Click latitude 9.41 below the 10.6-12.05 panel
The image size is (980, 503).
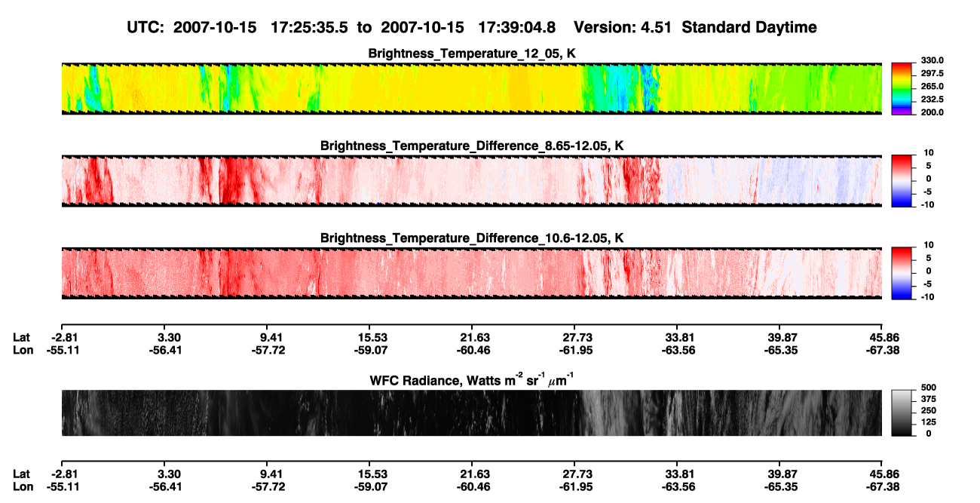tap(270, 337)
